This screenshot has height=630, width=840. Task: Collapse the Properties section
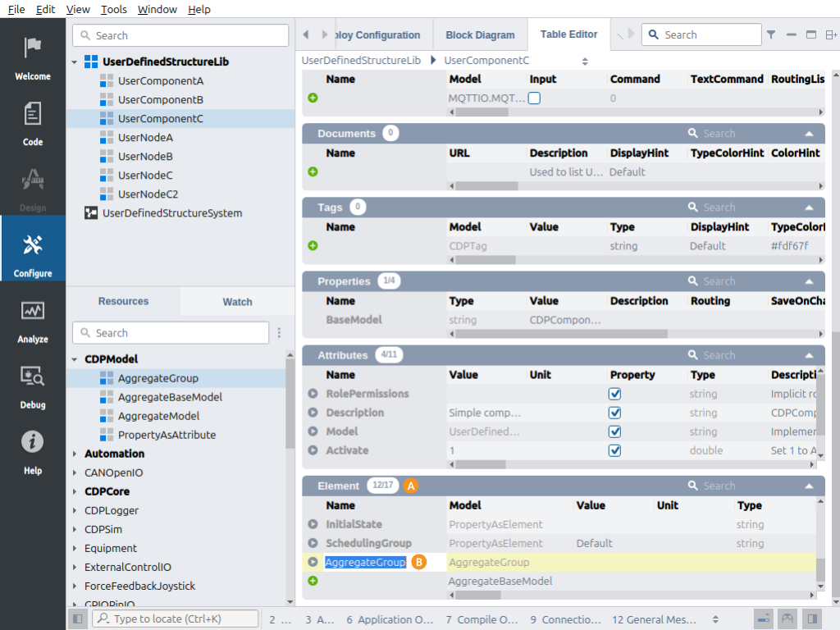[x=809, y=281]
